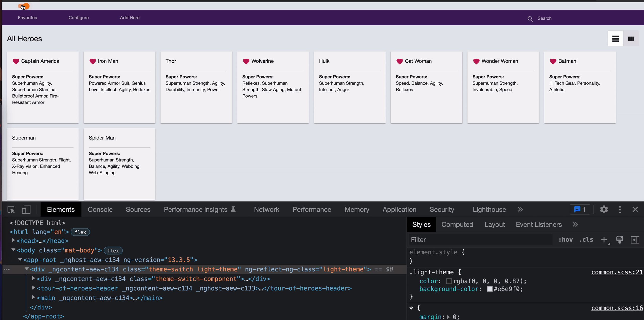The width and height of the screenshot is (644, 320).
Task: Click the background-color #e6e9f0 swatch
Action: [x=490, y=289]
